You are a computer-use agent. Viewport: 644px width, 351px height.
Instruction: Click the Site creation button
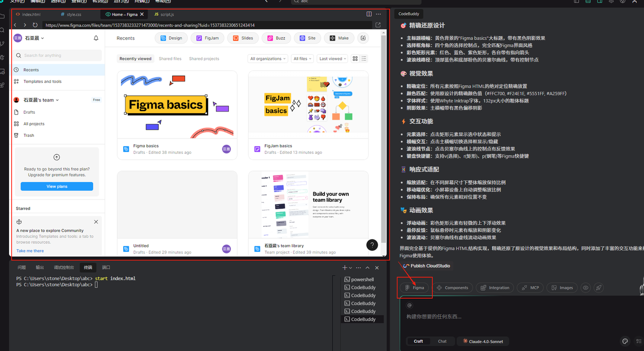(307, 38)
